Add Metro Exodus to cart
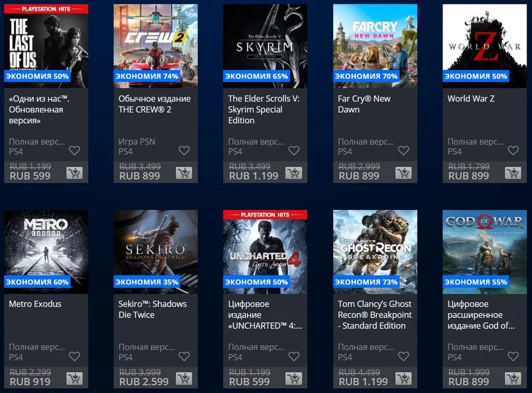Image resolution: width=532 pixels, height=393 pixels. (74, 378)
